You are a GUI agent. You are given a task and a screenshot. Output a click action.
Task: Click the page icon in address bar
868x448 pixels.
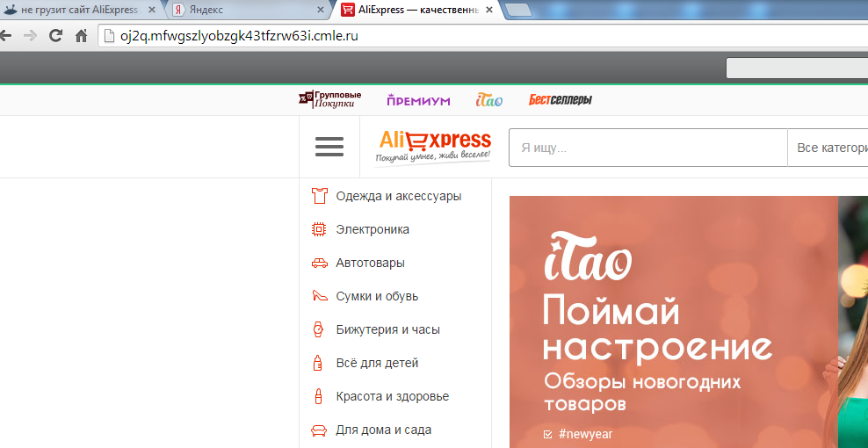(x=110, y=37)
